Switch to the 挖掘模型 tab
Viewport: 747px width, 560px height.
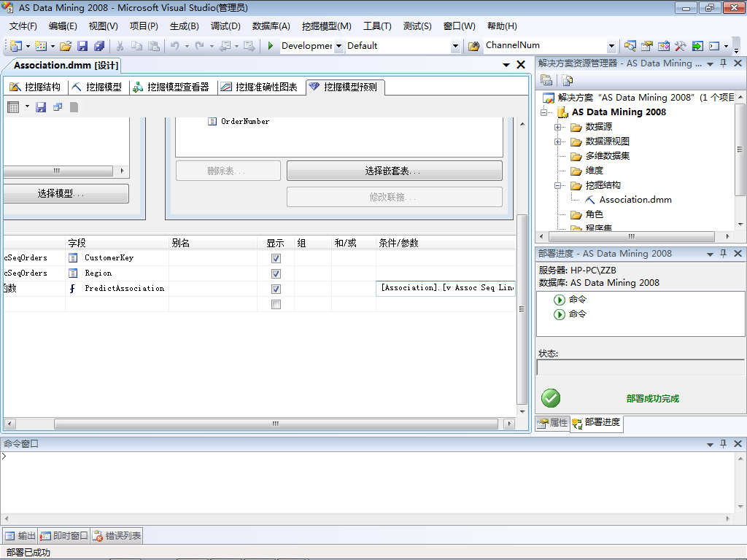pyautogui.click(x=97, y=87)
